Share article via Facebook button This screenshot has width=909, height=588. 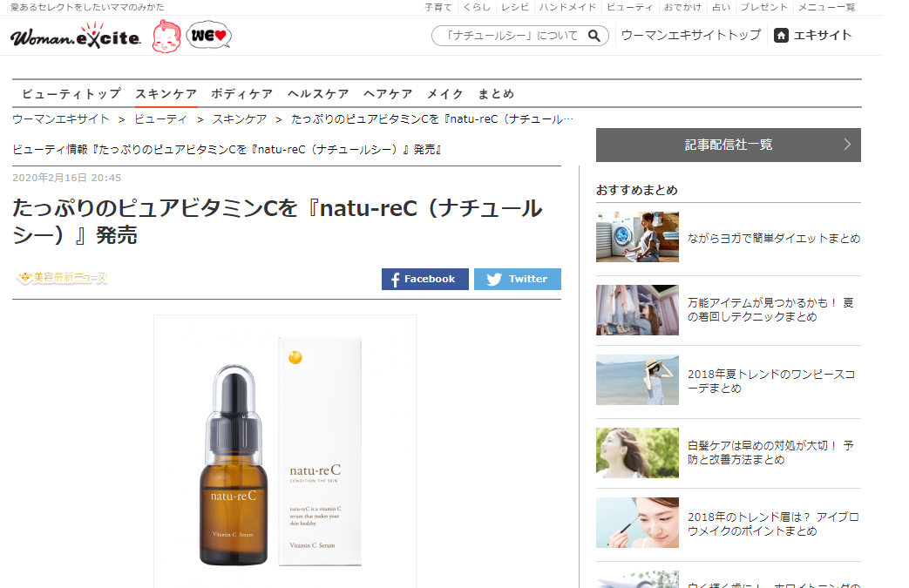coord(424,279)
